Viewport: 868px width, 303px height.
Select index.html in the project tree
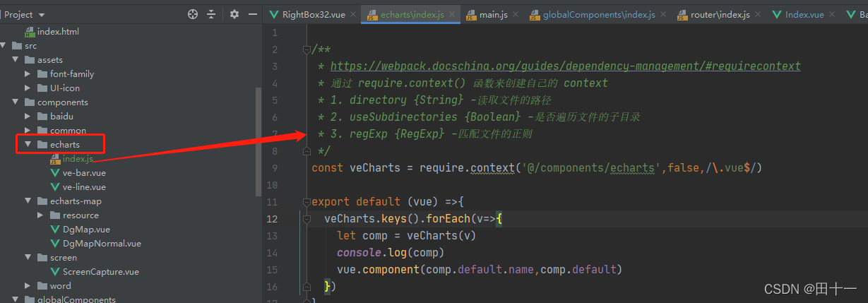(58, 32)
